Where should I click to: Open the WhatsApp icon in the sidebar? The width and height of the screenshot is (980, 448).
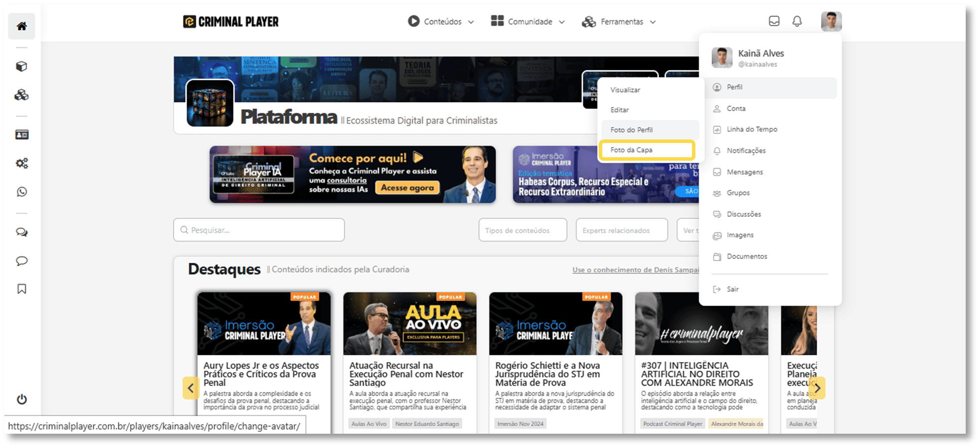coord(22,192)
